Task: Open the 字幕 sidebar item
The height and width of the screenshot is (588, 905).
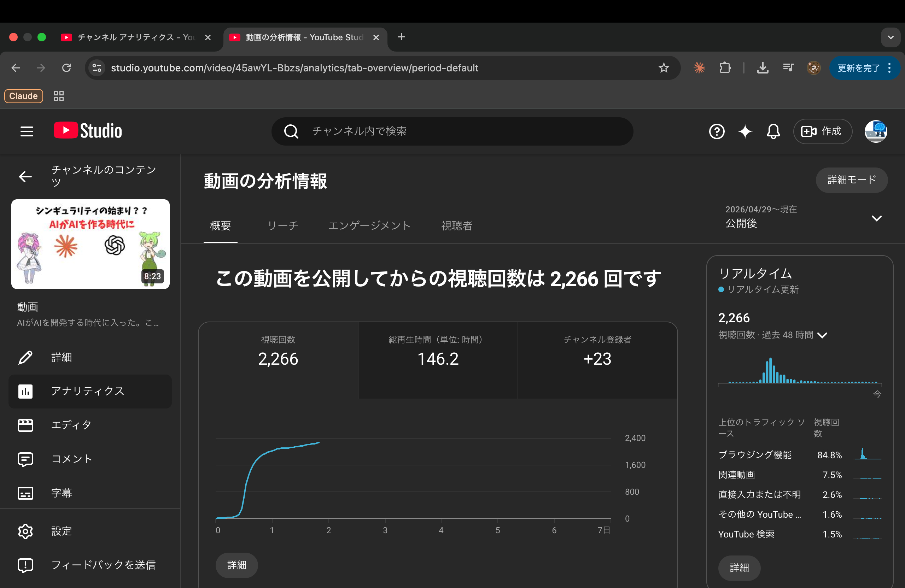Action: click(90, 493)
